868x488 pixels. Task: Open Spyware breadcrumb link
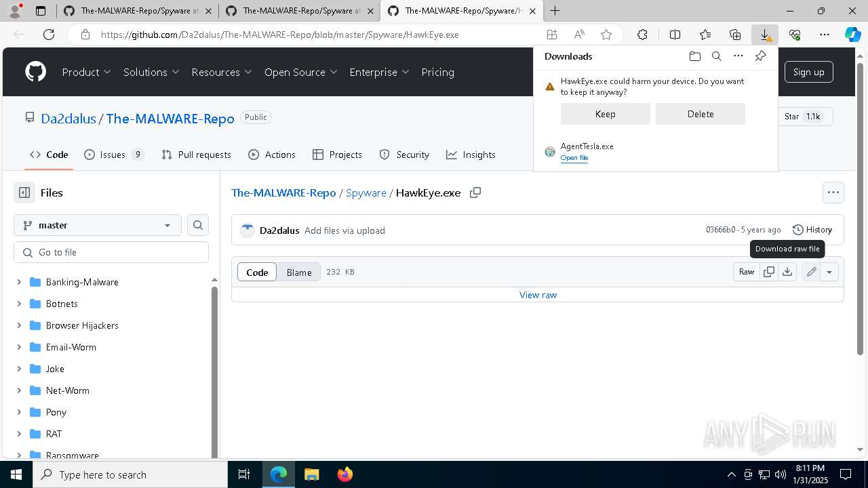[x=366, y=192]
